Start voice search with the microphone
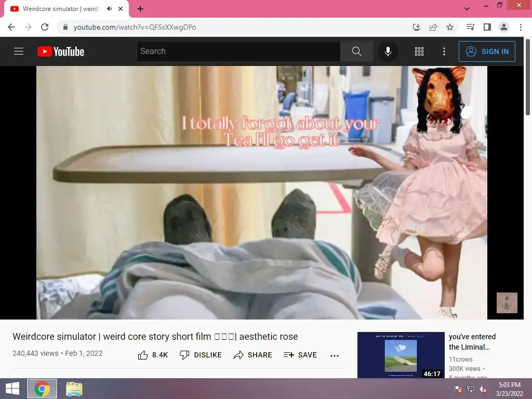The height and width of the screenshot is (399, 532). pos(388,51)
